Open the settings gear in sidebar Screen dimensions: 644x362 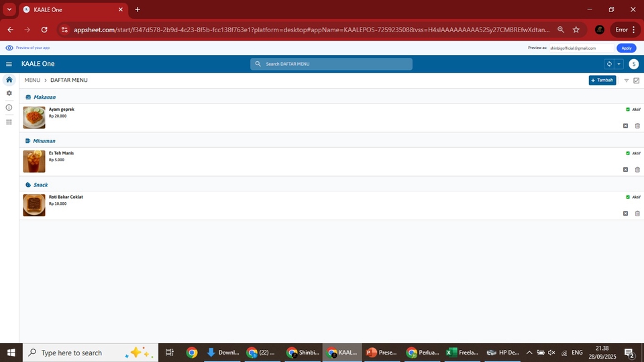tap(9, 93)
